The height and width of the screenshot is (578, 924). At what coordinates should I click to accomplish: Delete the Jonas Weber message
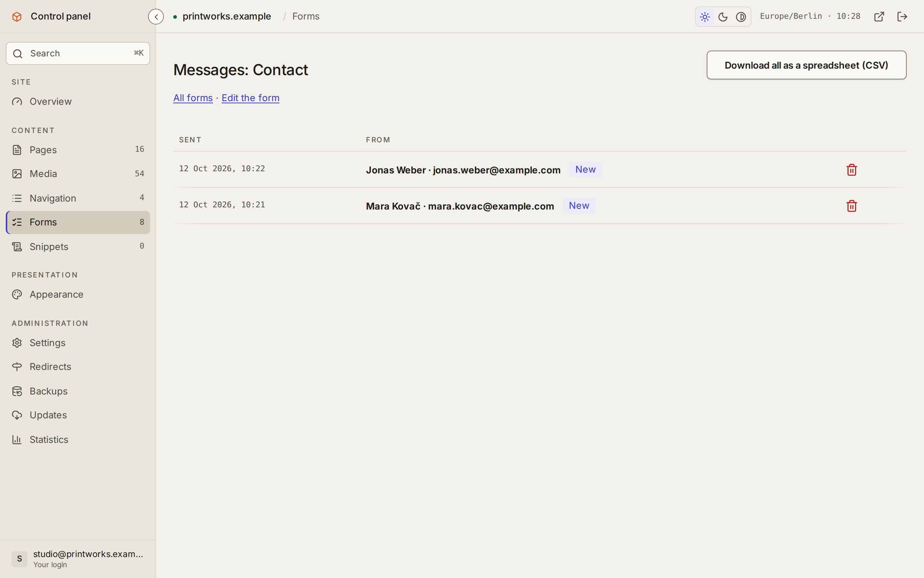(x=852, y=170)
